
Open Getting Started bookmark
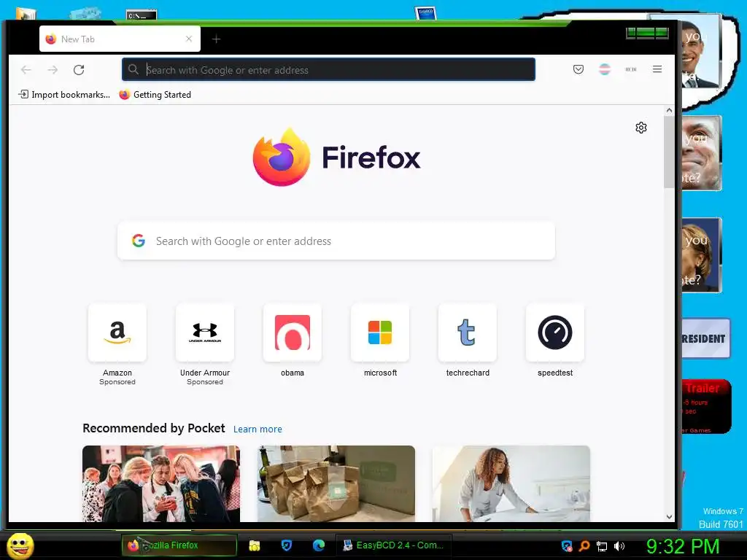click(x=155, y=95)
